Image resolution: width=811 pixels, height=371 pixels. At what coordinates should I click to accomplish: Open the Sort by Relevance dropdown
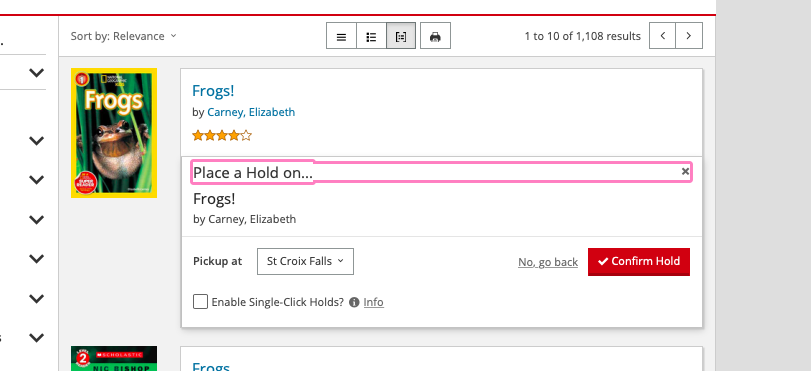click(124, 36)
